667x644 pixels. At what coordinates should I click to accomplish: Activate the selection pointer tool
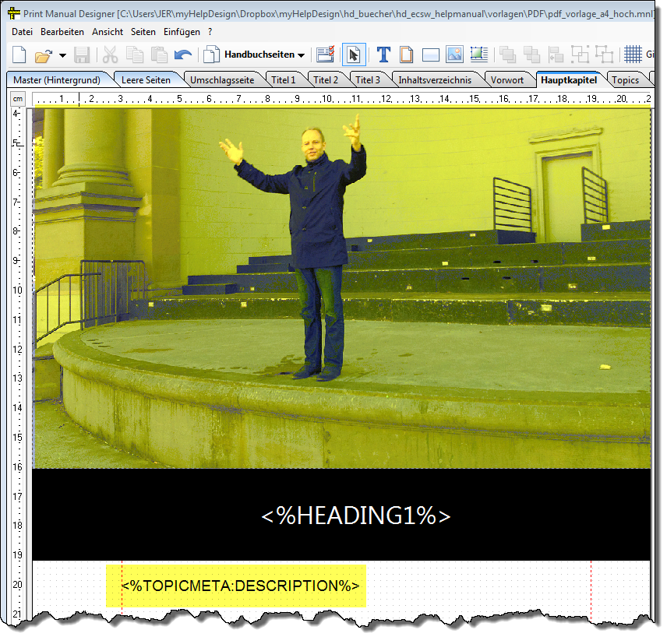[x=353, y=55]
